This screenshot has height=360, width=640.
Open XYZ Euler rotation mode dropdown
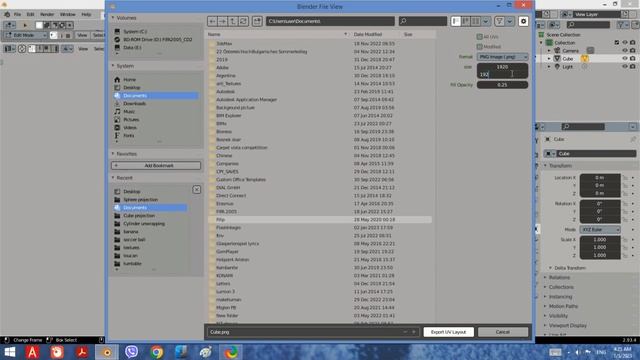pyautogui.click(x=600, y=230)
